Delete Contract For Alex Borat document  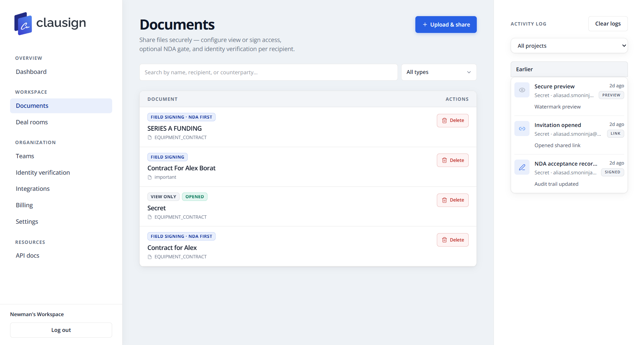(453, 160)
